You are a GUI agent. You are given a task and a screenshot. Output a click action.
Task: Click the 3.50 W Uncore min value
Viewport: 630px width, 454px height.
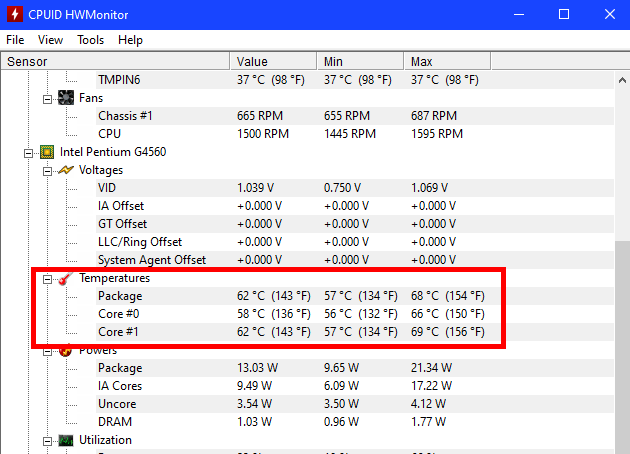pos(341,404)
